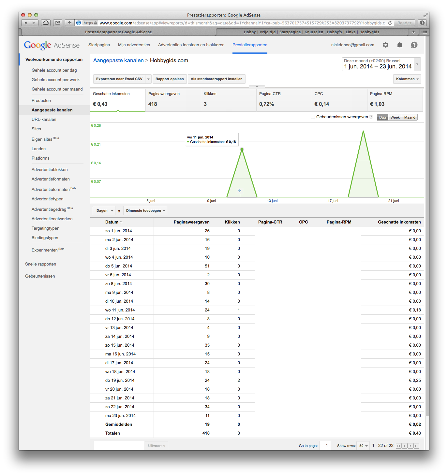Select Klikken metric tile
This screenshot has width=448, height=476.
tap(229, 100)
